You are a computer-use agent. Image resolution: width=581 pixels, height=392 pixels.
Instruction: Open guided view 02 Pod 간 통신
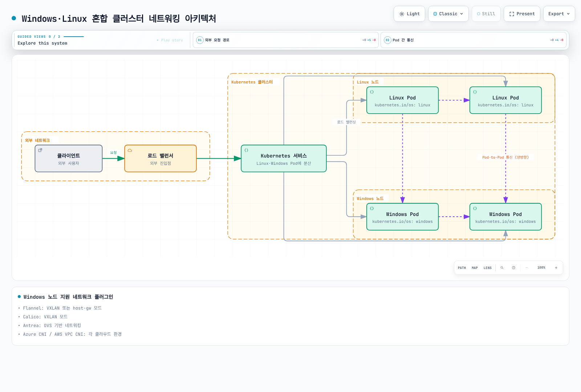[x=473, y=40]
